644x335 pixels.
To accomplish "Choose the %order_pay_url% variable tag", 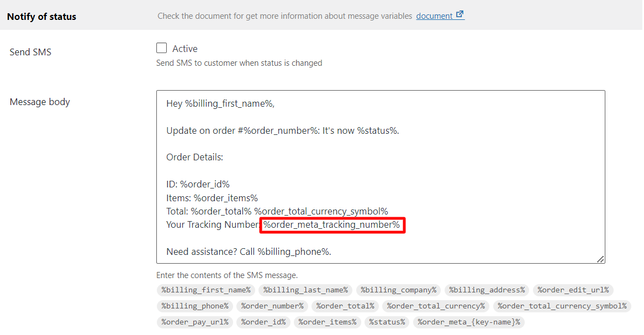I will tap(194, 322).
